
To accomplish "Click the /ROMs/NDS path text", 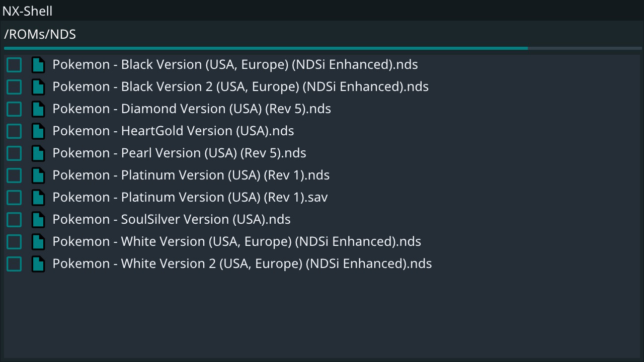I will click(x=40, y=34).
